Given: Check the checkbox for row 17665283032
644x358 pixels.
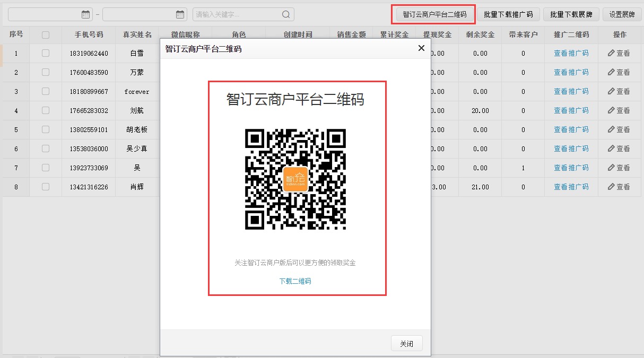Looking at the screenshot, I should [x=46, y=110].
